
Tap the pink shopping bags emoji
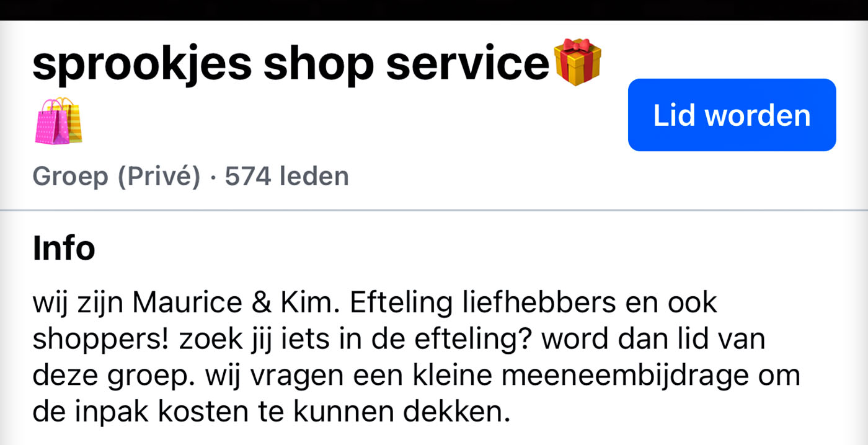58,121
